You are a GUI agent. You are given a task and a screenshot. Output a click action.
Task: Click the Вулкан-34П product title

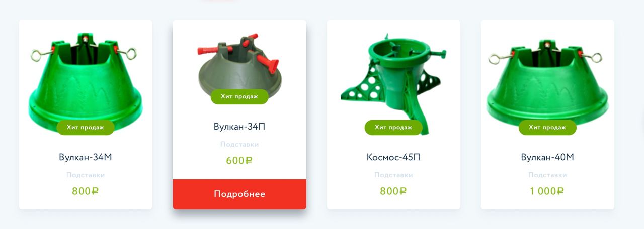[239, 127]
